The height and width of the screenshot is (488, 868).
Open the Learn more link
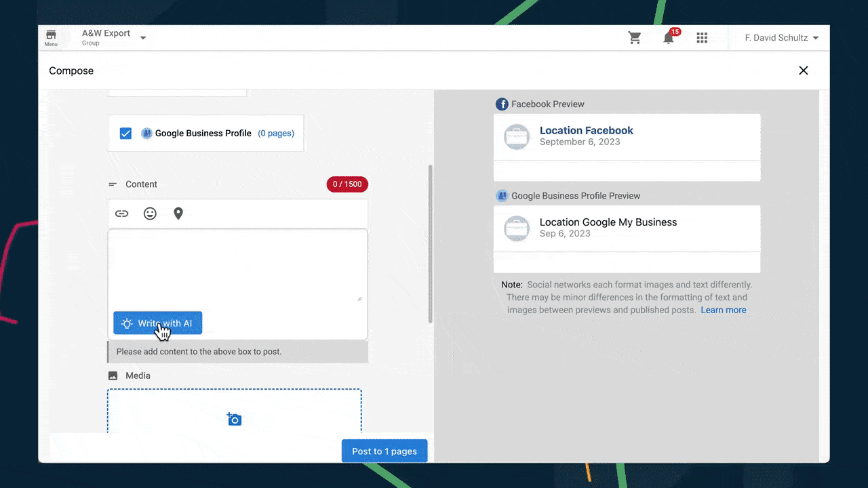coord(723,310)
